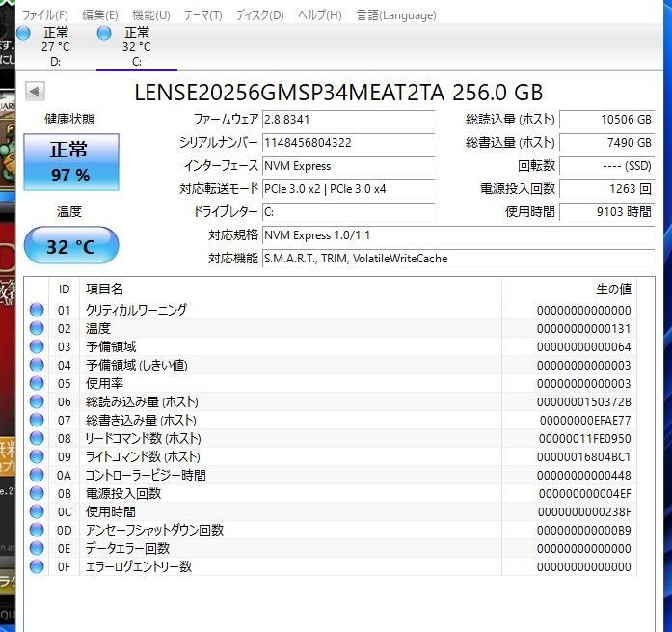Click status orb of 総書き込み量 (ホスト) row

pyautogui.click(x=37, y=420)
